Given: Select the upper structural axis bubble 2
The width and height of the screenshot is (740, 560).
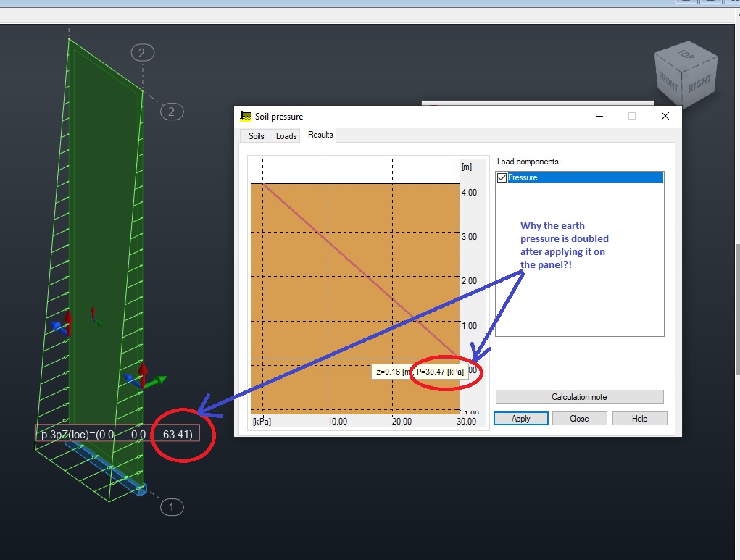Looking at the screenshot, I should click(141, 52).
